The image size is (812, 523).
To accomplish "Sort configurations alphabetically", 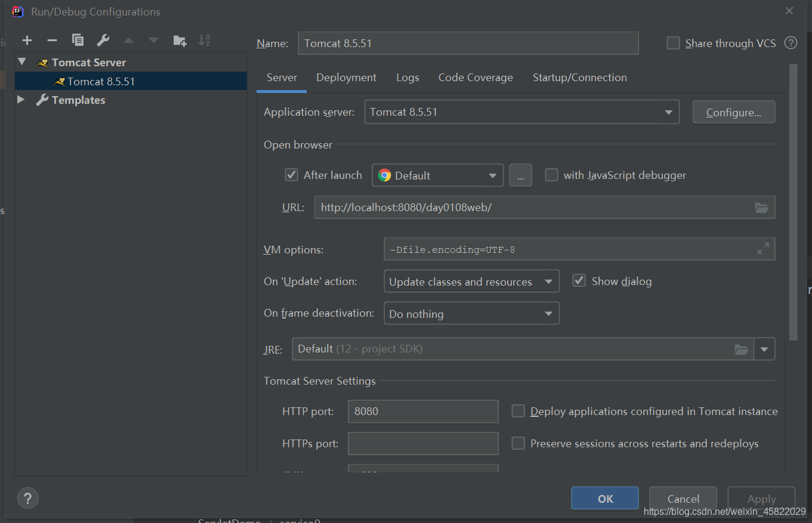I will (205, 41).
